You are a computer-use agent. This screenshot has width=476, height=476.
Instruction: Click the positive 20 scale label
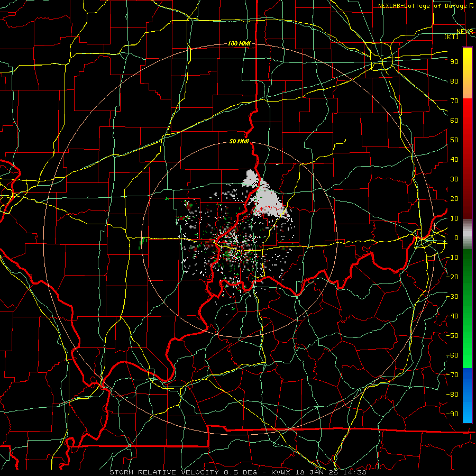tap(454, 199)
